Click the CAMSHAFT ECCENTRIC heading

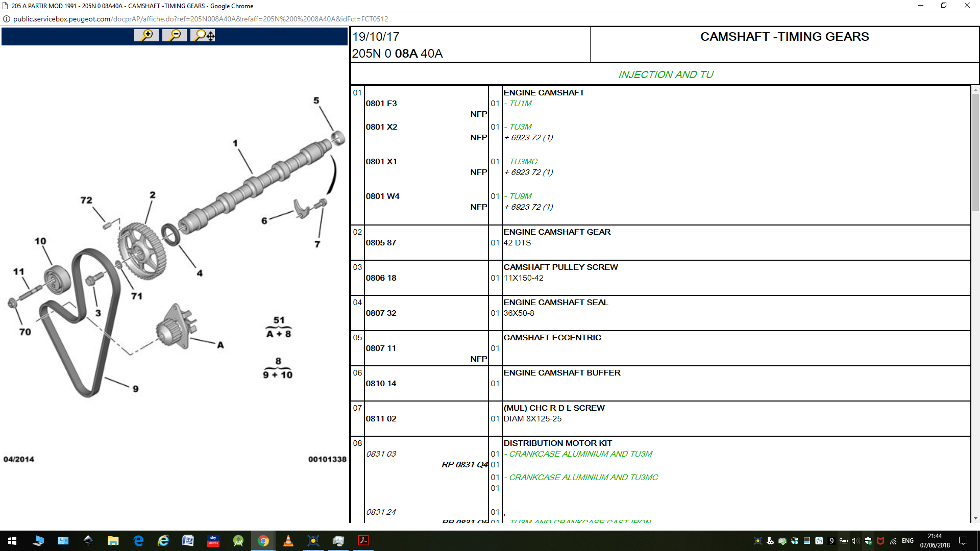click(552, 338)
